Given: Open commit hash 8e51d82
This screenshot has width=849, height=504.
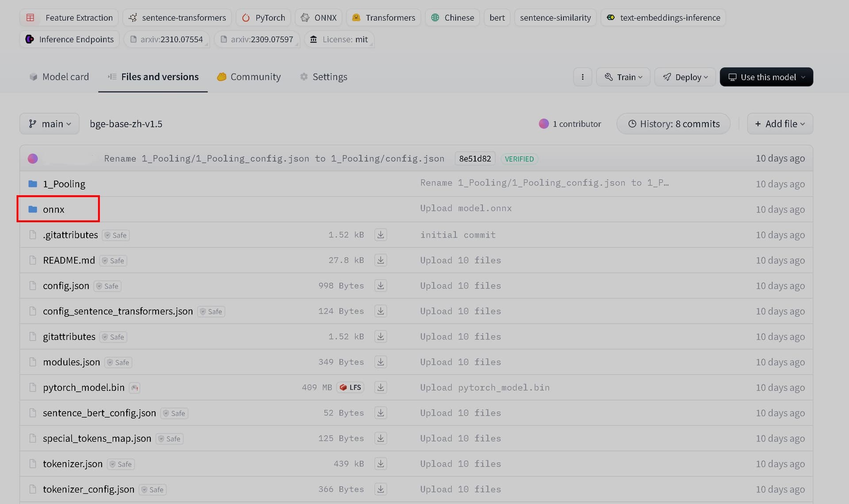Looking at the screenshot, I should [475, 159].
